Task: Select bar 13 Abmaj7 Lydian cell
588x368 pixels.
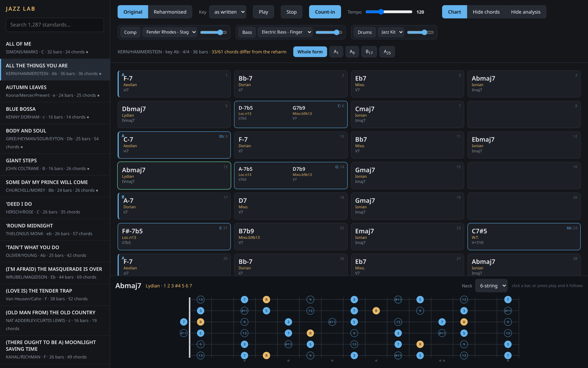Action: coord(174,176)
